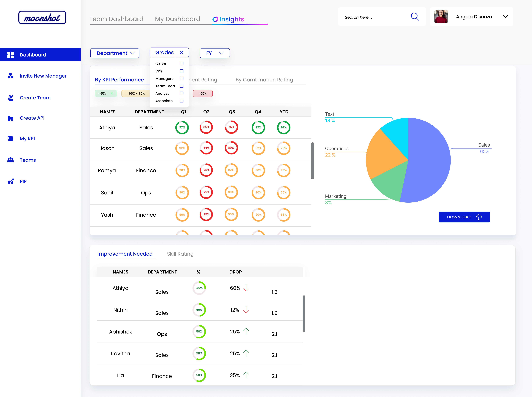Open Invite New Manager sidebar icon
The width and height of the screenshot is (532, 397).
point(10,76)
